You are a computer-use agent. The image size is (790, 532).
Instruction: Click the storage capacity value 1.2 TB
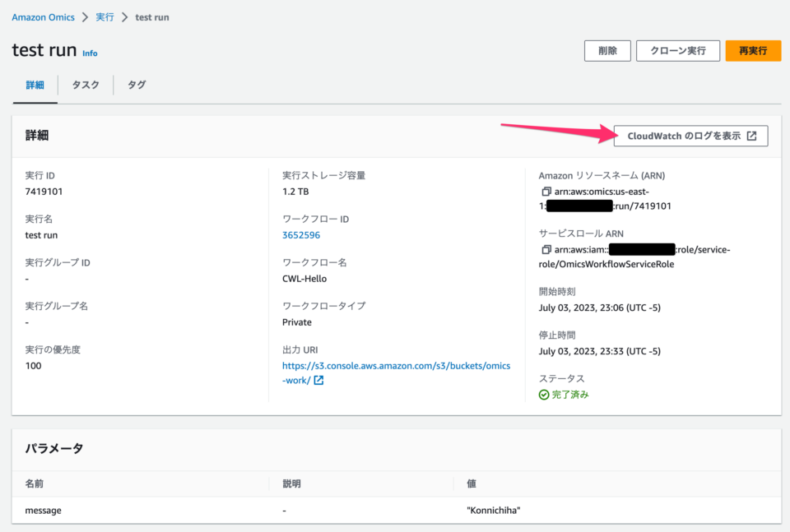pyautogui.click(x=295, y=192)
